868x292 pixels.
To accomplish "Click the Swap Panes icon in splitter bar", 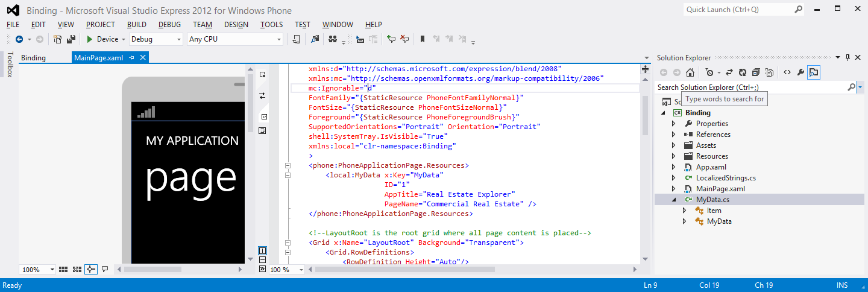I will (262, 95).
